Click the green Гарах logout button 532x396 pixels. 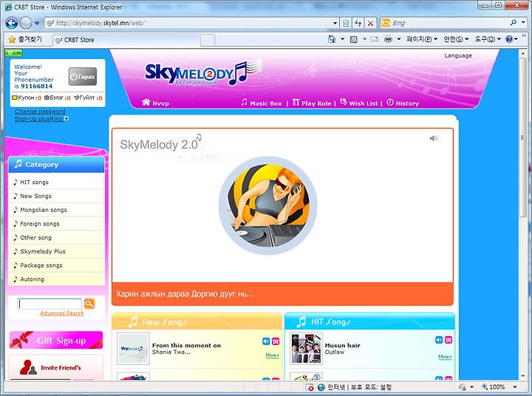click(83, 77)
